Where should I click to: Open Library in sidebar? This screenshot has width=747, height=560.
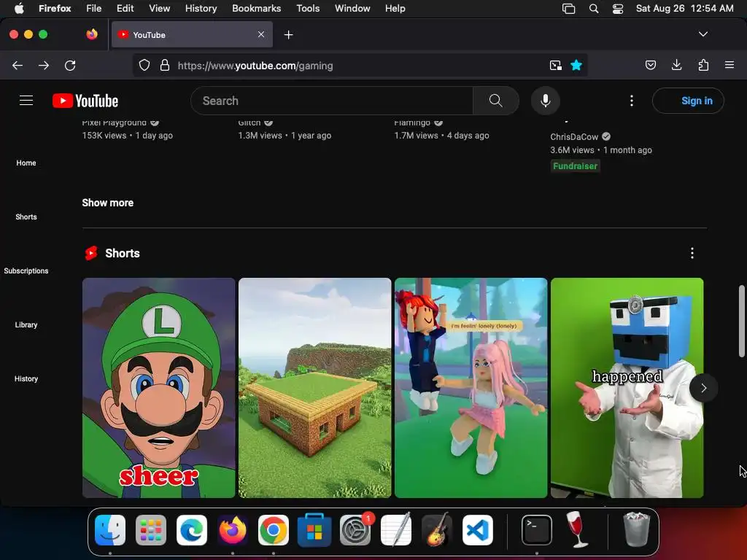click(x=26, y=324)
